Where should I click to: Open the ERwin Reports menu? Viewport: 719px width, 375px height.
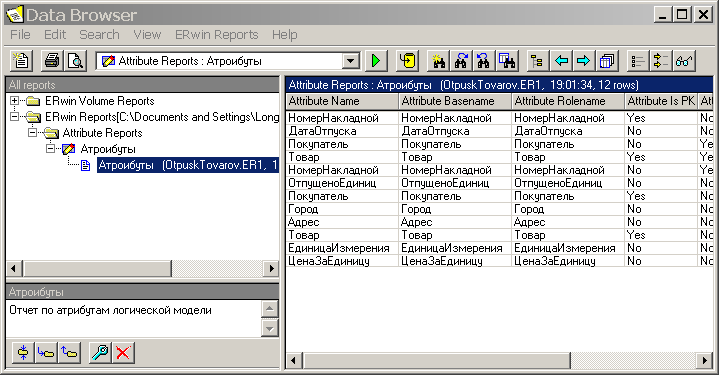216,35
